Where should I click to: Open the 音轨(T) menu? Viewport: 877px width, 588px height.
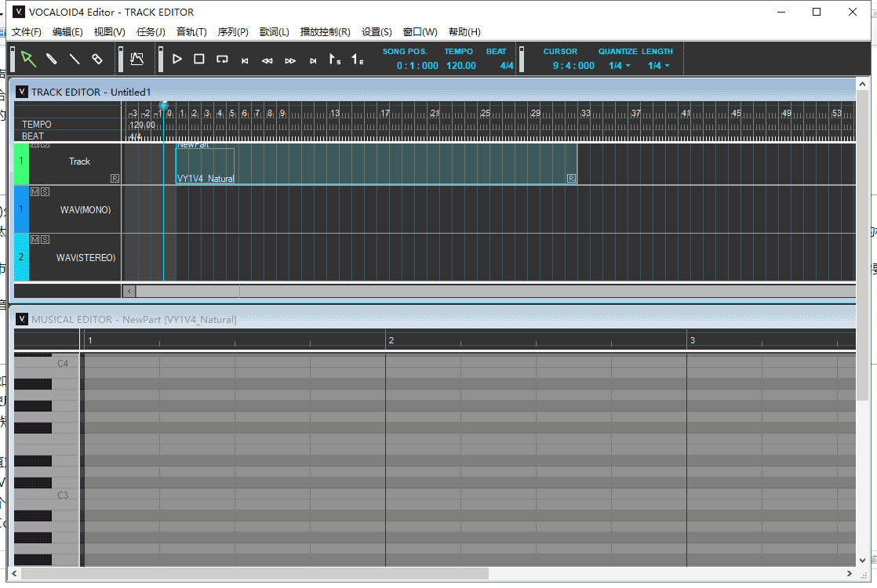tap(191, 32)
